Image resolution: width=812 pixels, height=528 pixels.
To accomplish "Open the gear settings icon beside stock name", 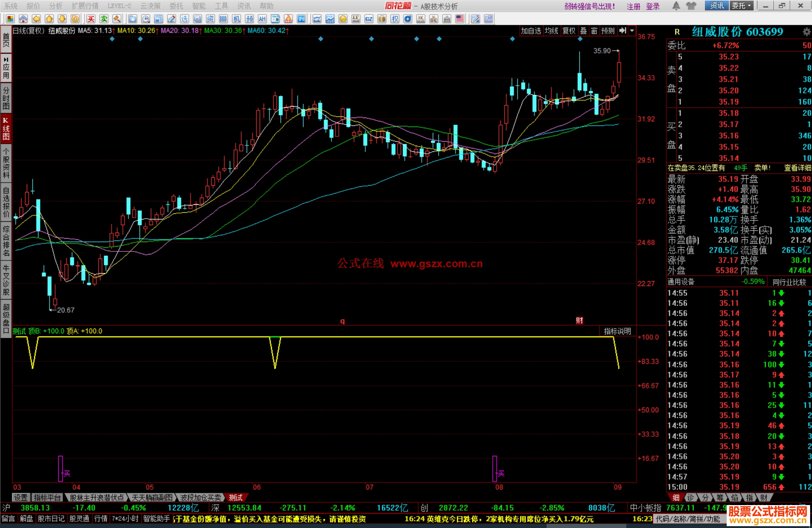I will tap(806, 32).
